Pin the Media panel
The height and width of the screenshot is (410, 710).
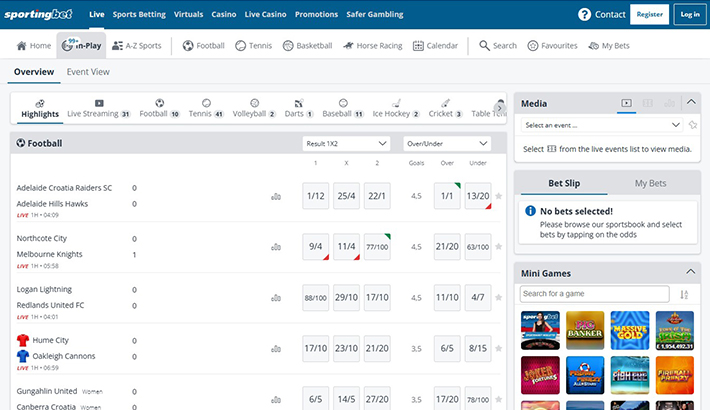click(x=693, y=125)
